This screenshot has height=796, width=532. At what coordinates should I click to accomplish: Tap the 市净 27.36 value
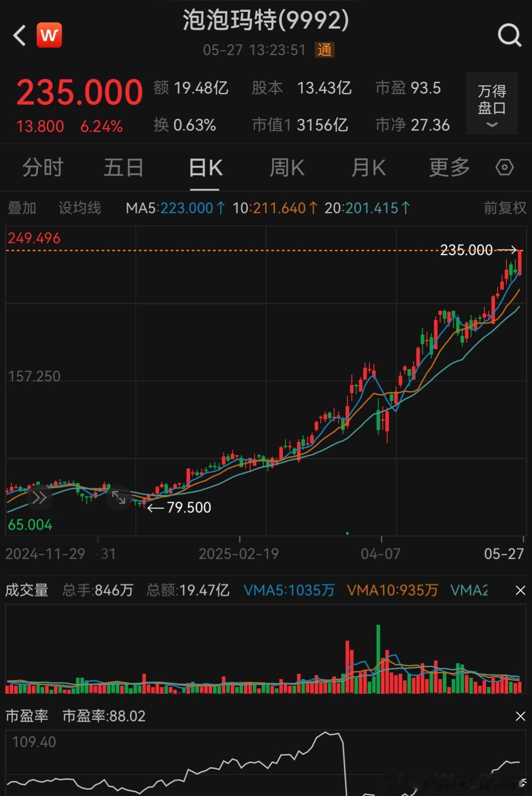[412, 125]
